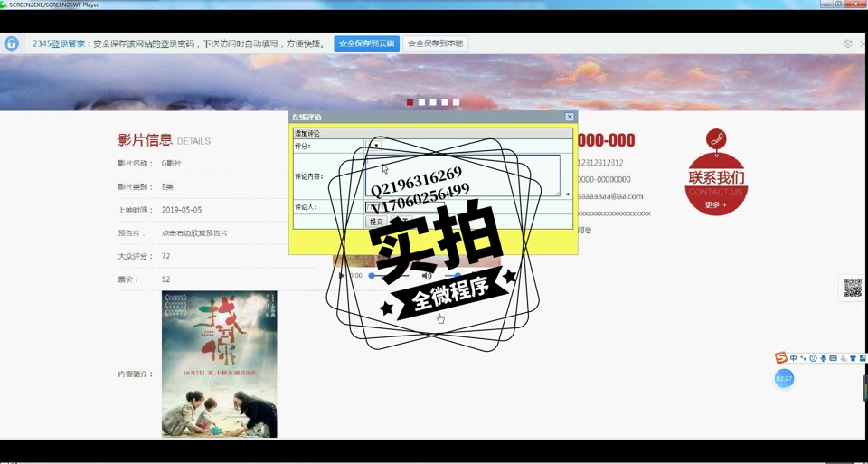This screenshot has width=868, height=464.
Task: Open the Sogou emoji face panel
Action: [x=813, y=358]
